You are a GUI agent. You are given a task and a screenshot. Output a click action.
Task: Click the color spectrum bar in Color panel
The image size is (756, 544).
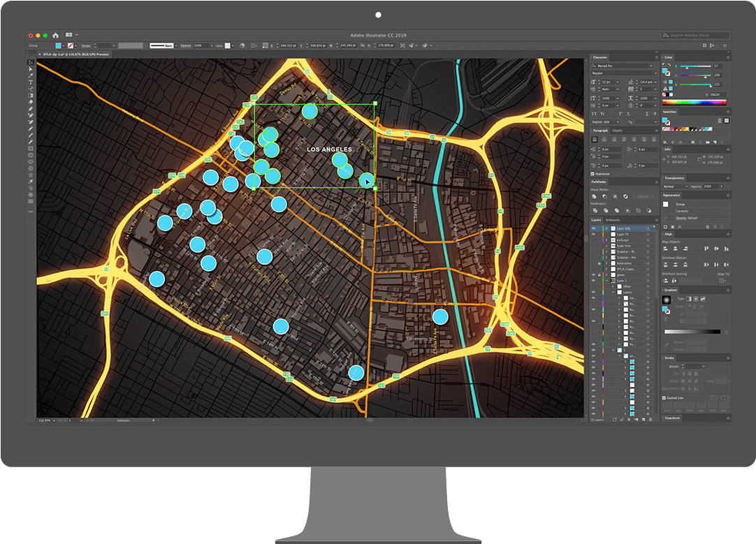click(x=695, y=102)
